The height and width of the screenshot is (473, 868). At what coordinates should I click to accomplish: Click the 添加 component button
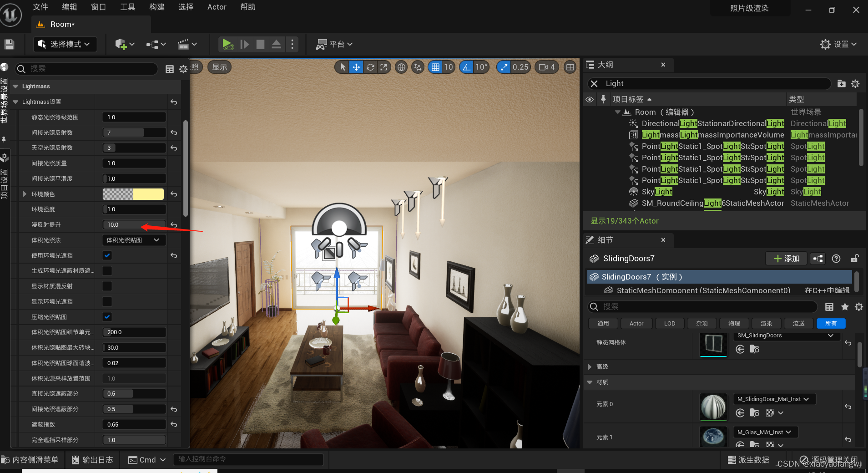pyautogui.click(x=786, y=259)
